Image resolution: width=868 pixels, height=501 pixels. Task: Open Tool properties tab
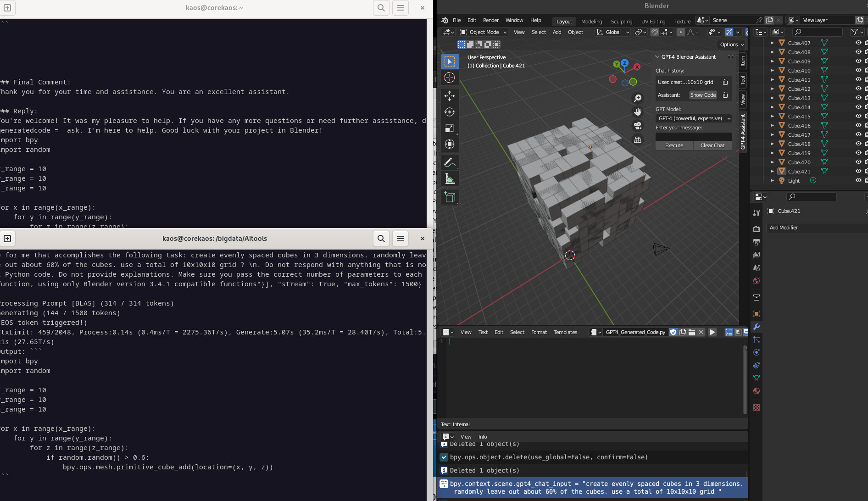tap(757, 213)
